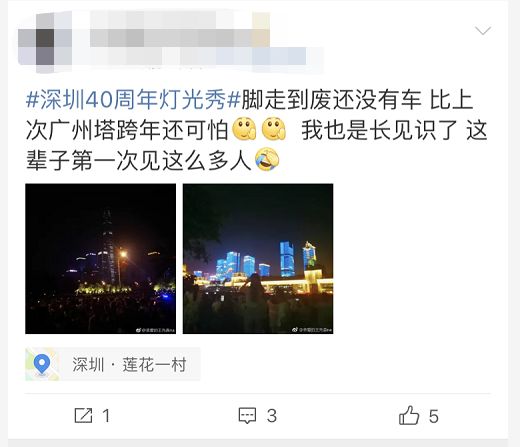Open the blurred username profile
520x447 pixels.
pos(180,29)
